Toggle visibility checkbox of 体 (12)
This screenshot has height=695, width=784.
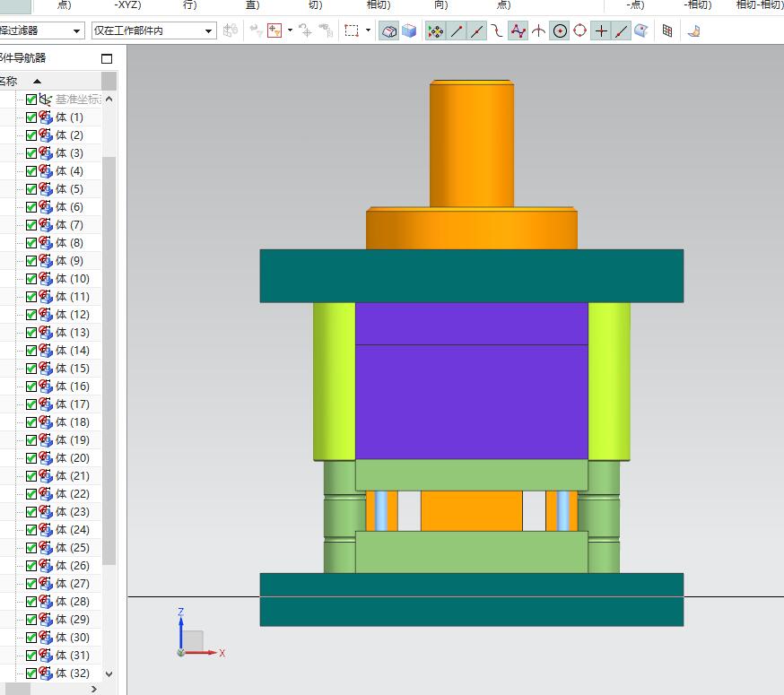(31, 315)
